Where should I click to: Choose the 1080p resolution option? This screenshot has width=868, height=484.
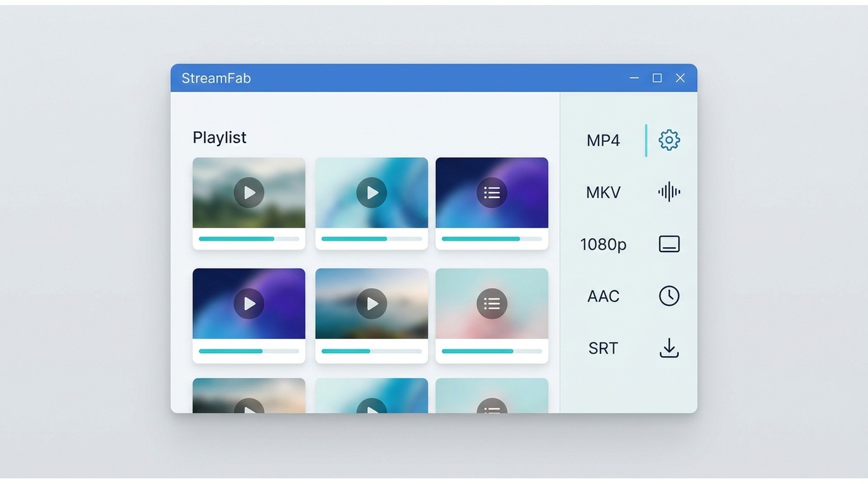coord(603,245)
